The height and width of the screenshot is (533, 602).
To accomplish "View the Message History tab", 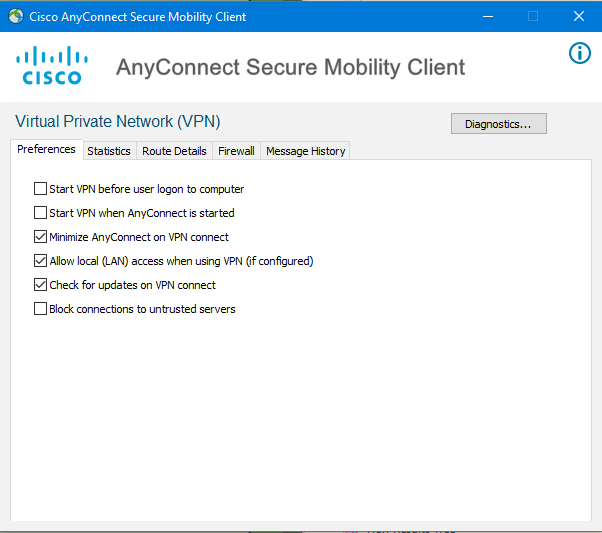I will click(x=306, y=151).
